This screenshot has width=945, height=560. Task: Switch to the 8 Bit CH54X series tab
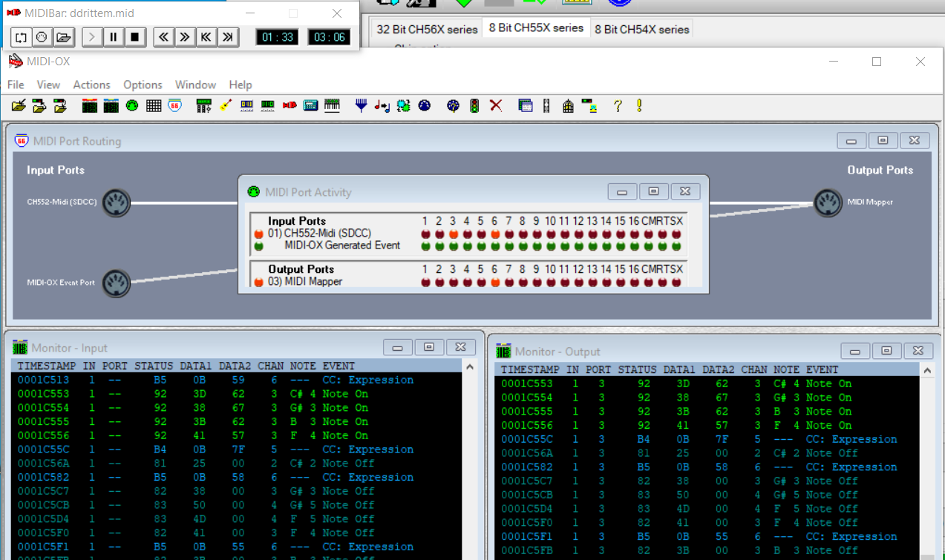tap(642, 29)
